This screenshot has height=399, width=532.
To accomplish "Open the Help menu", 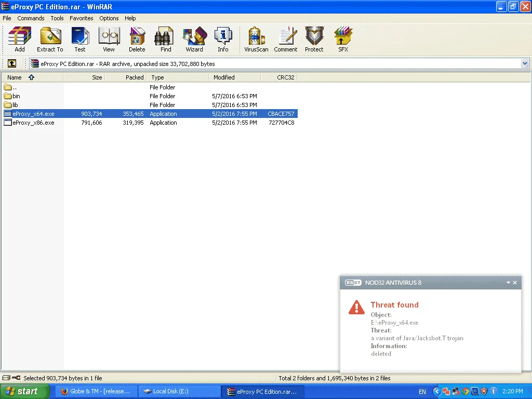I will coord(130,18).
